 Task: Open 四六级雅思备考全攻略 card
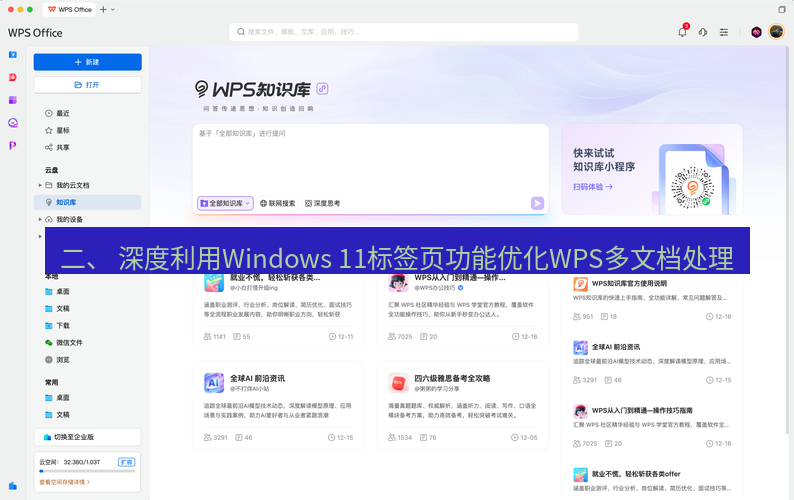(x=463, y=405)
